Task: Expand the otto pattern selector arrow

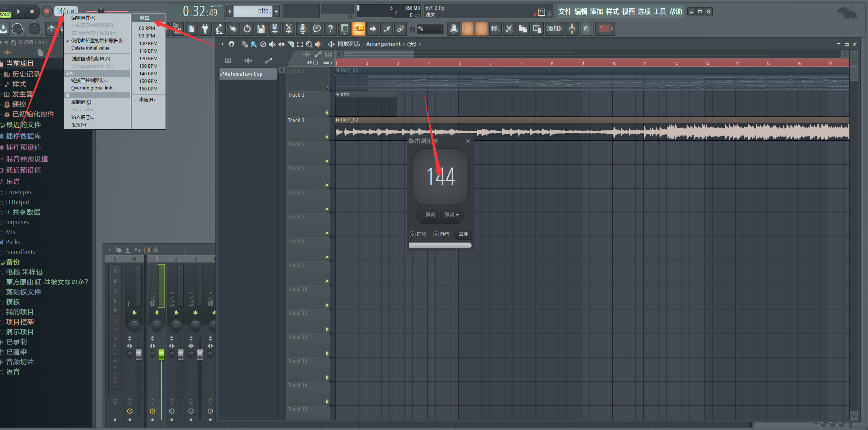Action: click(x=230, y=11)
